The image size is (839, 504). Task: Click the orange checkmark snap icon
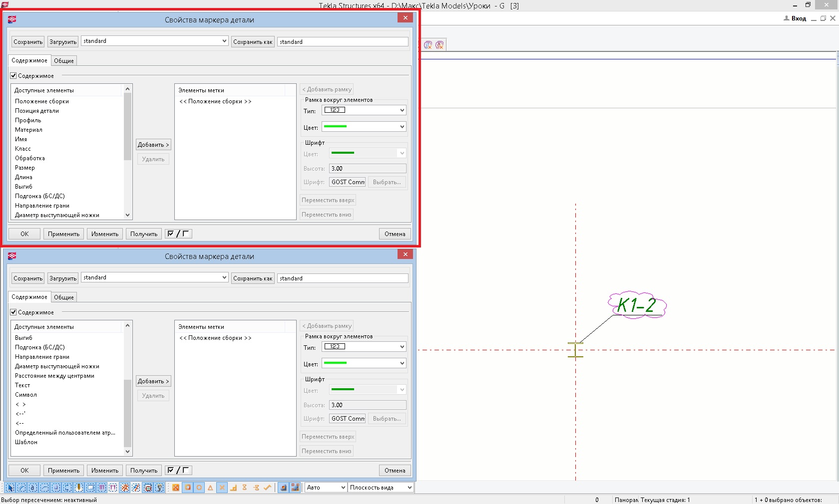click(x=268, y=488)
